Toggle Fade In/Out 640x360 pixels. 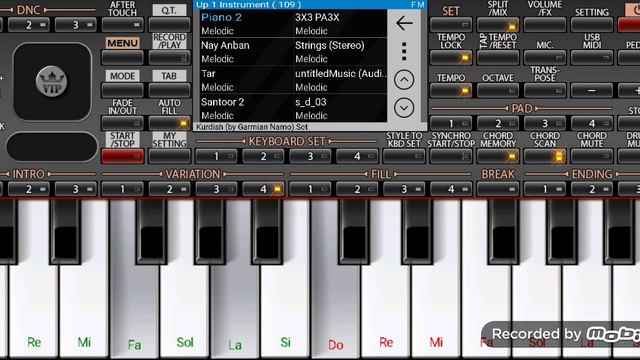pyautogui.click(x=122, y=123)
